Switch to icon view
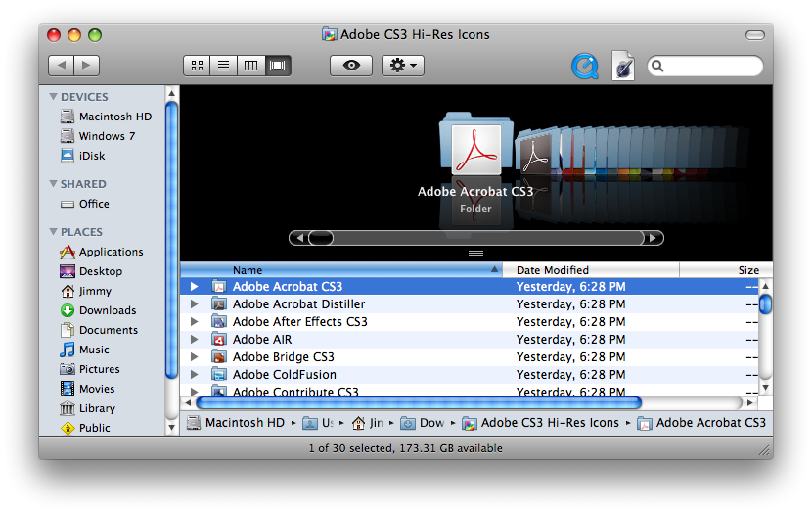This screenshot has height=513, width=812. (x=197, y=66)
